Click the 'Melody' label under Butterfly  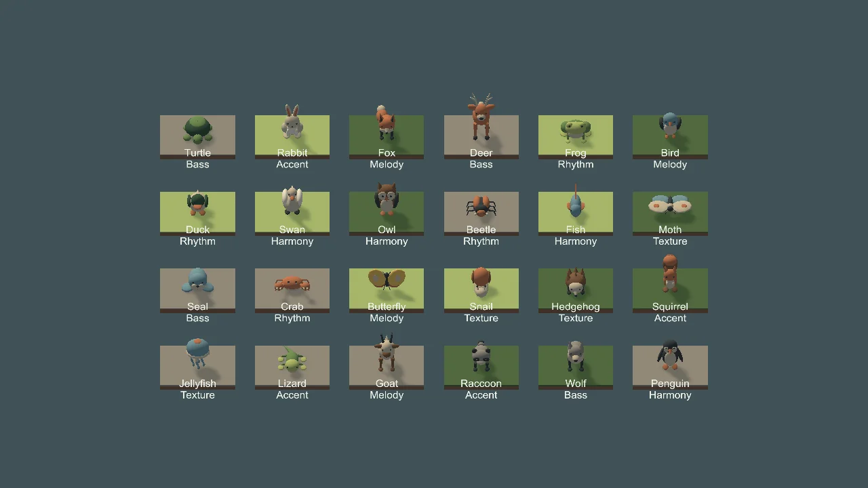[x=387, y=318]
